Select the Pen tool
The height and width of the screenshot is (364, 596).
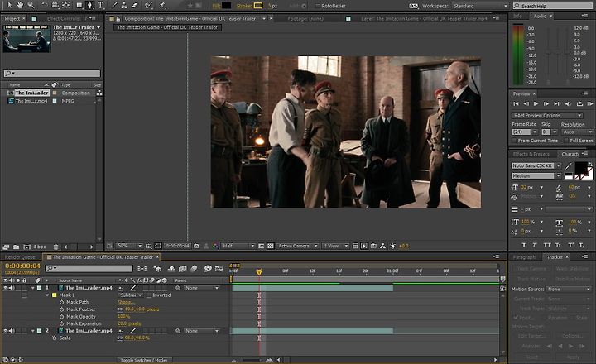(90, 5)
